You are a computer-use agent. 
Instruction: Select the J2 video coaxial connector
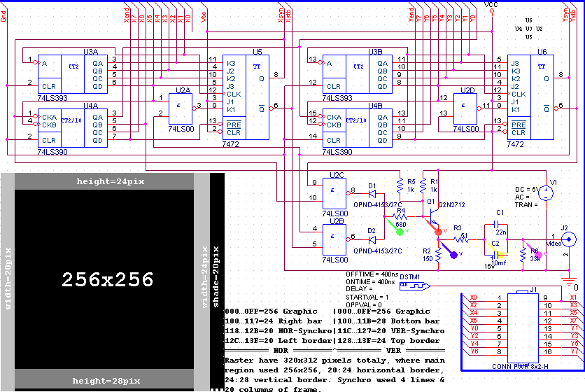point(570,239)
